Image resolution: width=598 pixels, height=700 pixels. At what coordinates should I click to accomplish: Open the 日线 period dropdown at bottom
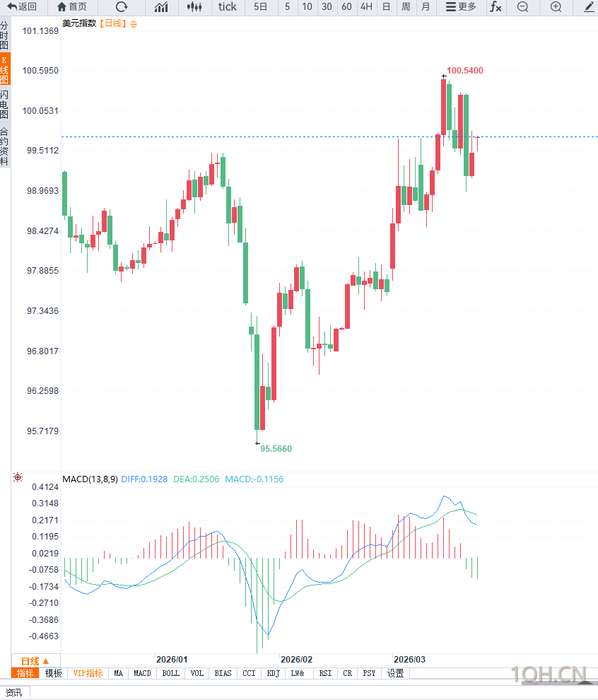[31, 660]
